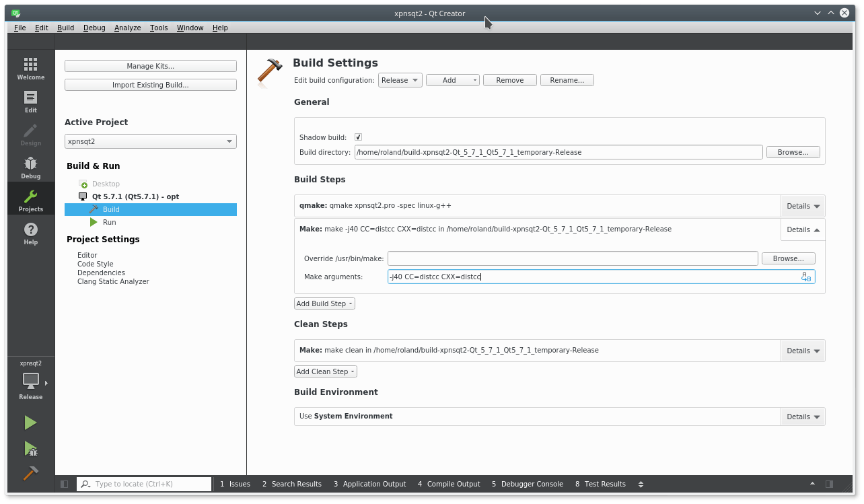Open Dependencies project settings
This screenshot has height=504, width=864.
[x=101, y=273]
